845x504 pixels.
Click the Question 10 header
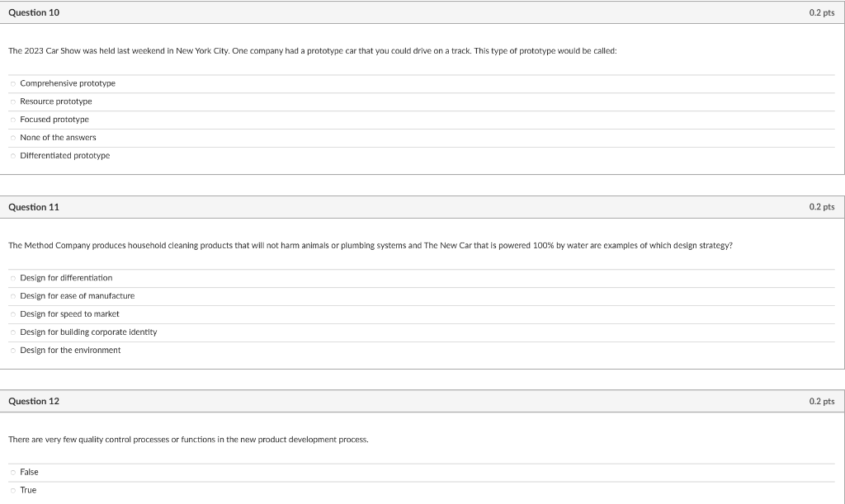pyautogui.click(x=33, y=12)
